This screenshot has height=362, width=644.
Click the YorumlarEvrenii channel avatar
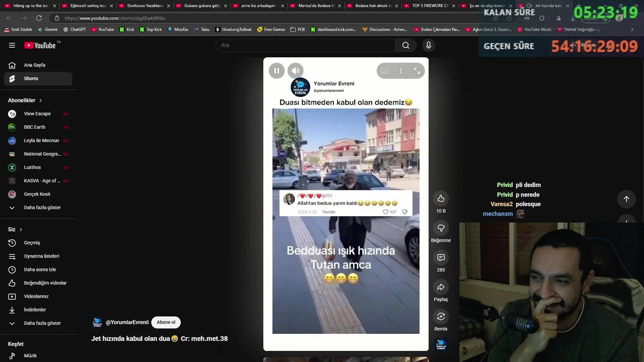(97, 322)
